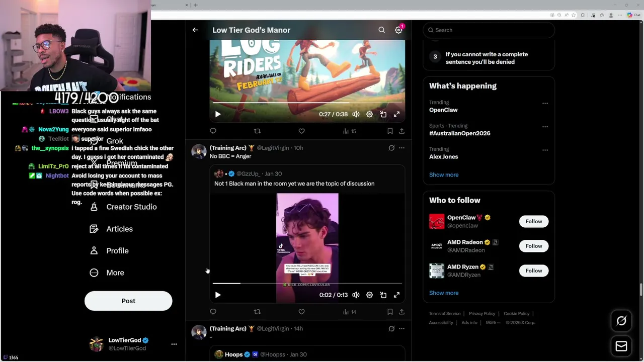Focus the Search input field
This screenshot has width=644, height=362.
[x=489, y=30]
